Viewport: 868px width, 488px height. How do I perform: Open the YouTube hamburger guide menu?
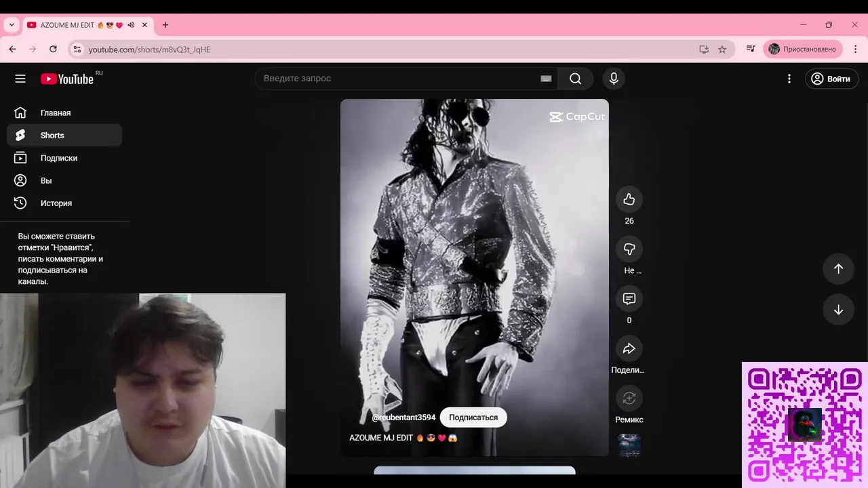click(20, 79)
